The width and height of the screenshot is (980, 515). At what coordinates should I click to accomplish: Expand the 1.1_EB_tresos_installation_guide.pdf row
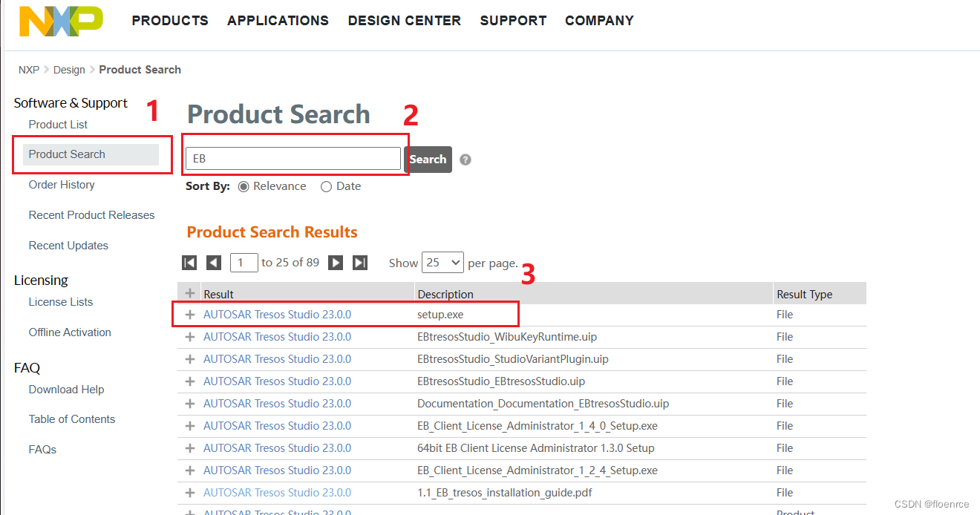[x=190, y=493]
